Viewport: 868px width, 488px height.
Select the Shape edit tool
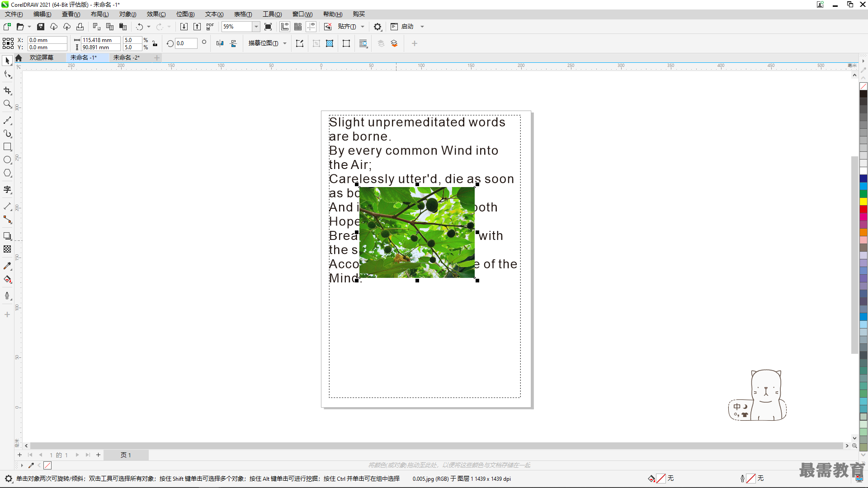tap(7, 75)
